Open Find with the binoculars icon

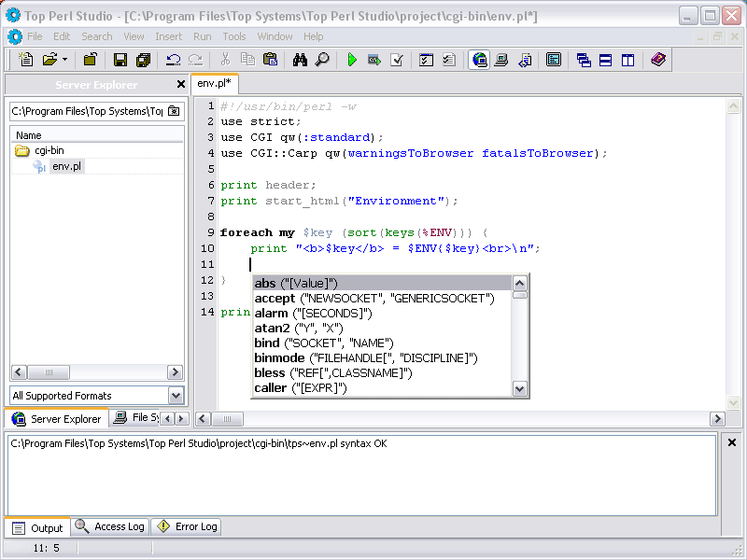click(300, 60)
